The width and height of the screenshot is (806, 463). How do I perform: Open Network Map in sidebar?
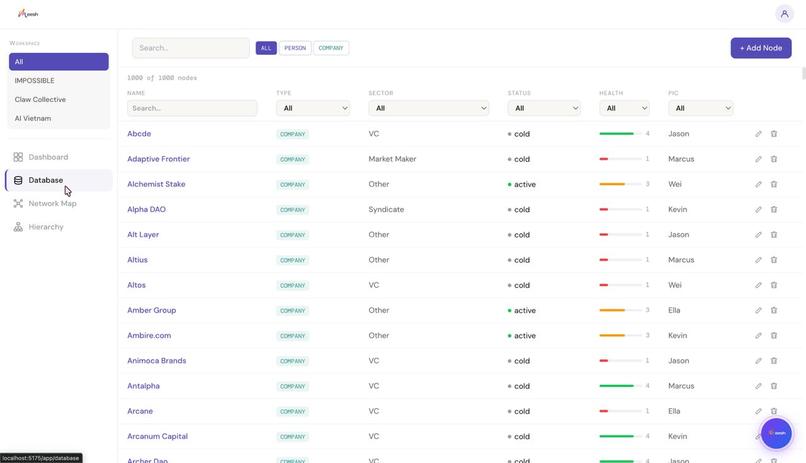pos(59,203)
